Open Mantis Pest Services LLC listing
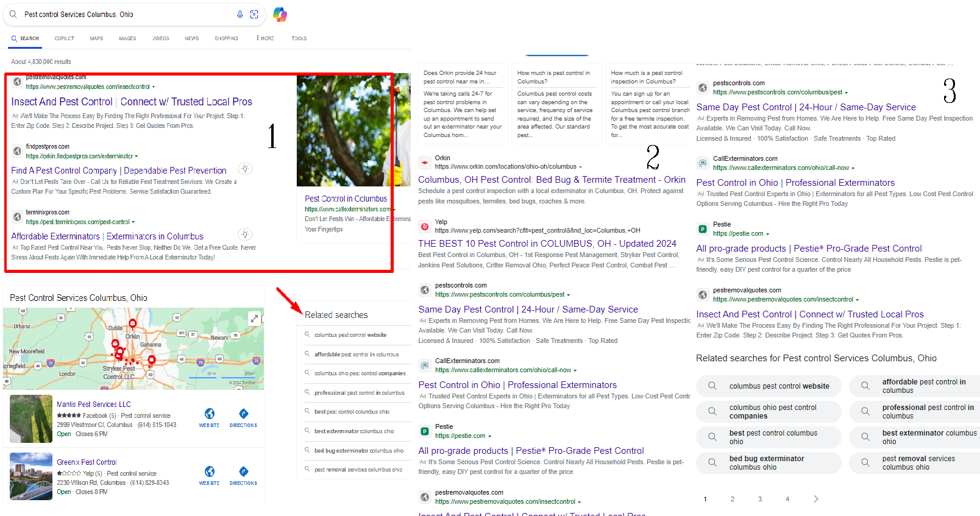 pyautogui.click(x=93, y=405)
